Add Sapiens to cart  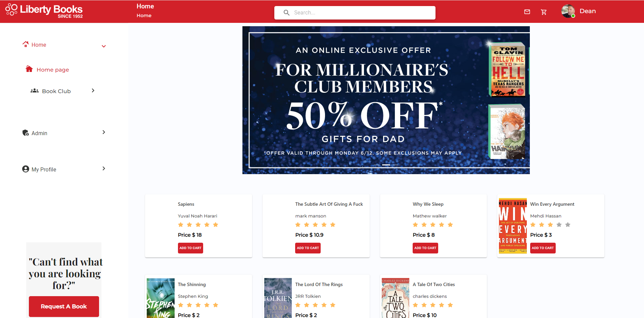tap(190, 248)
